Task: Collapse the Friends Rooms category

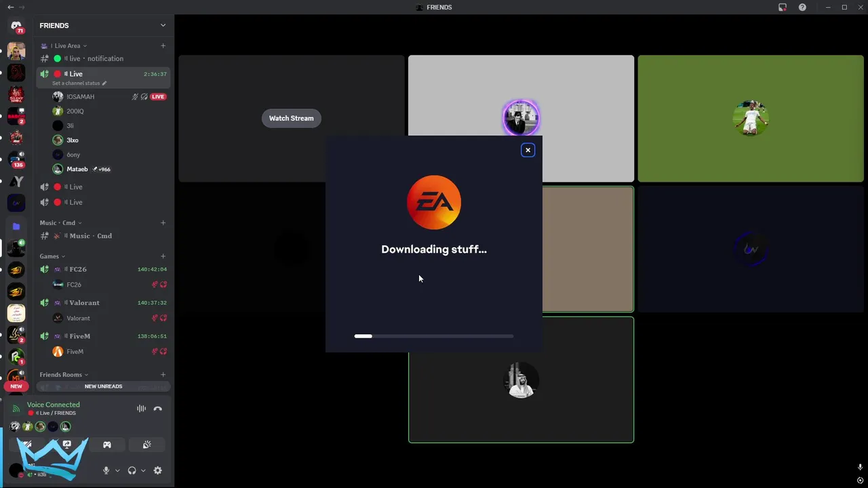Action: (x=64, y=375)
